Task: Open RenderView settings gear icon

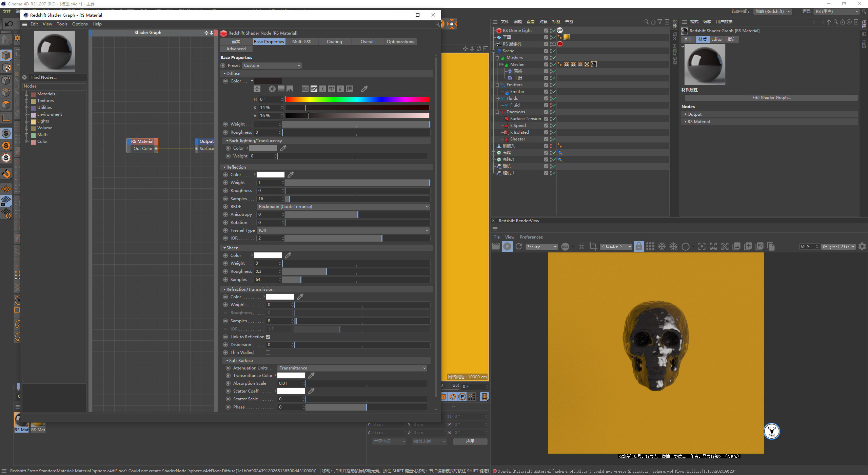Action: click(862, 247)
